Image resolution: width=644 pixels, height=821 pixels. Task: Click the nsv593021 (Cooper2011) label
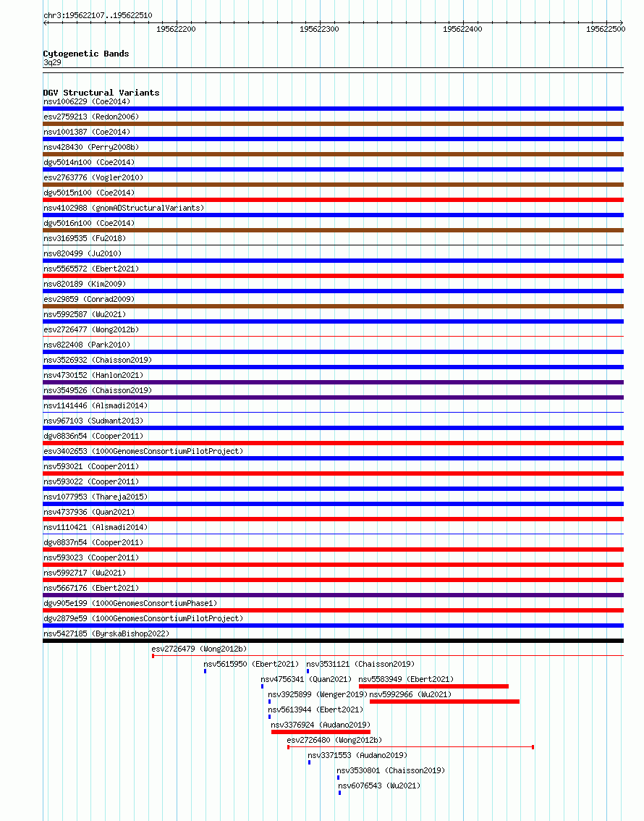click(91, 466)
